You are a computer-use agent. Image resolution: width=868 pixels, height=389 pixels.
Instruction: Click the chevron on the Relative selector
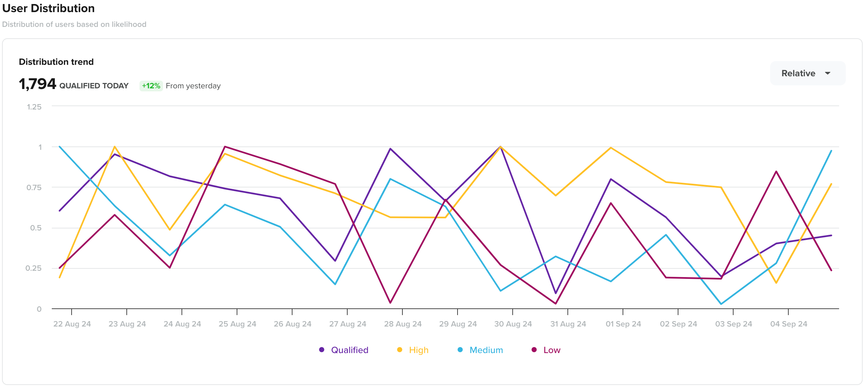click(828, 74)
